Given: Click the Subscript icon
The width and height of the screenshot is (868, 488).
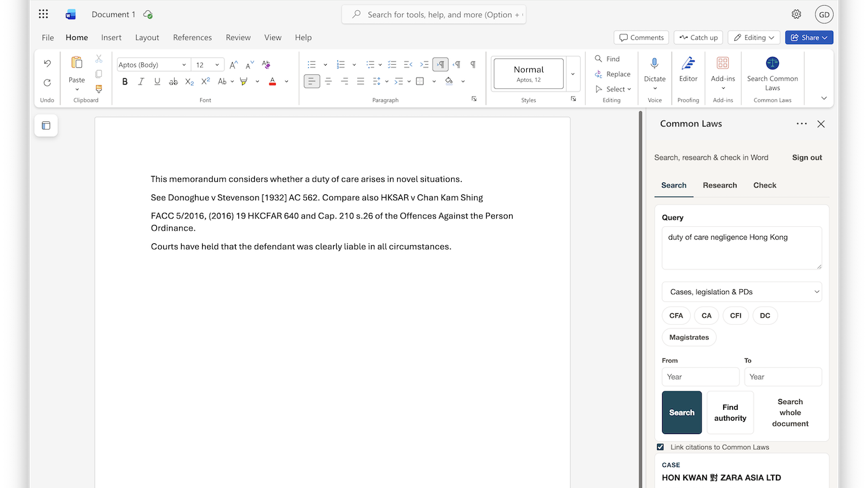Looking at the screenshot, I should [189, 81].
